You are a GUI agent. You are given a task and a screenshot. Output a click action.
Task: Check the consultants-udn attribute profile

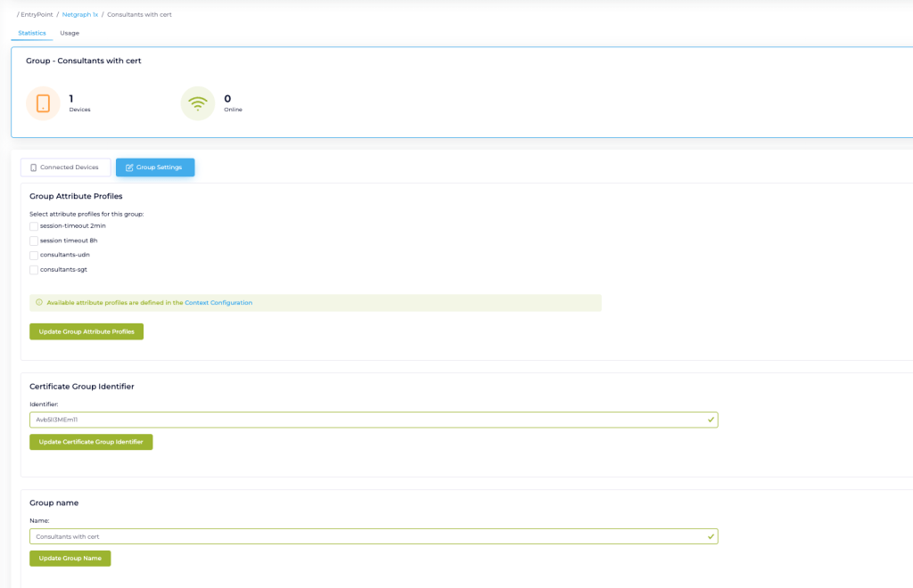34,255
